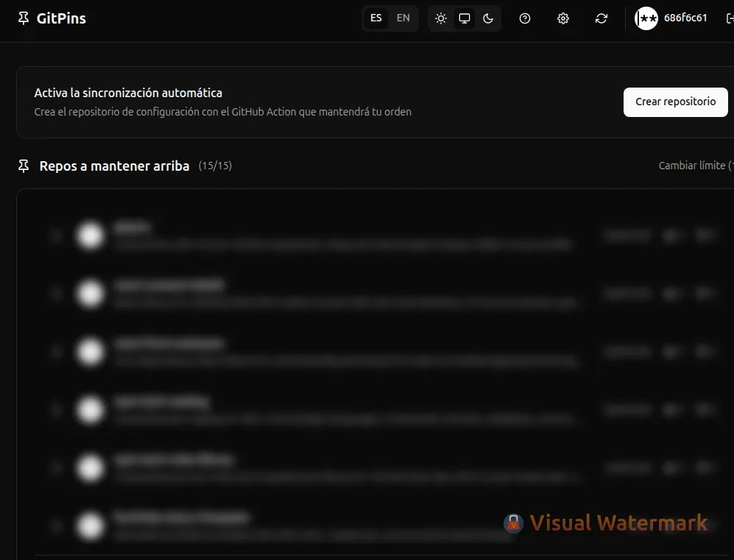Viewport: 734px width, 560px height.
Task: Select the system theme monitor icon
Action: click(x=465, y=18)
